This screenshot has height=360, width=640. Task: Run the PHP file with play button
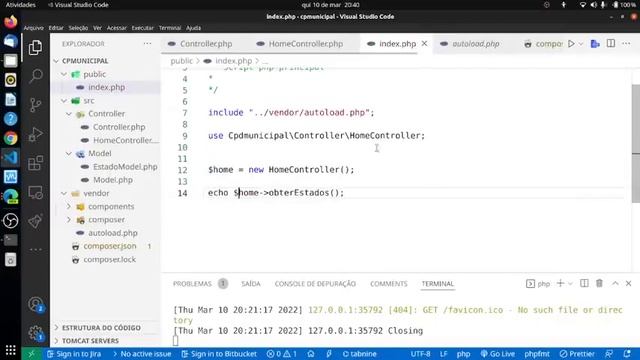coord(571,44)
